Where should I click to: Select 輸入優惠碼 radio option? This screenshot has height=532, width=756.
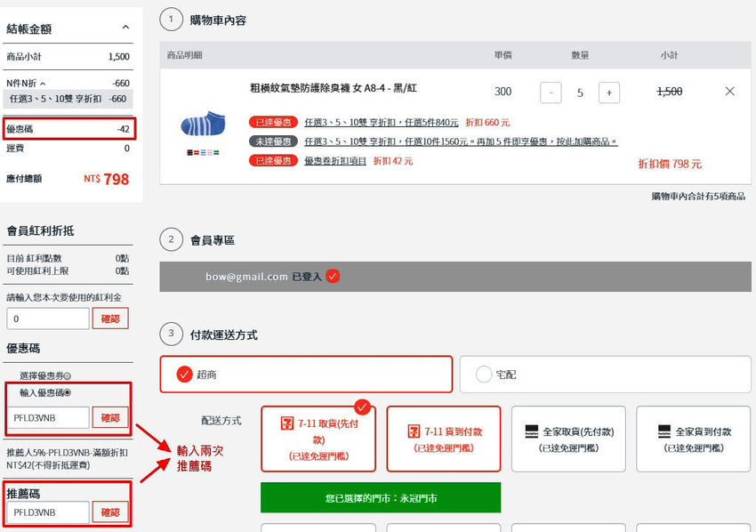(68, 392)
